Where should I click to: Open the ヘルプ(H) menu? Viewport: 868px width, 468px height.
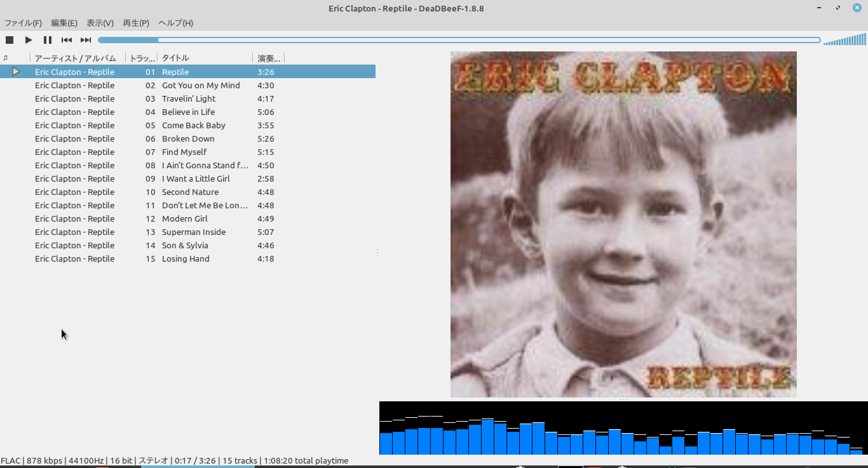(x=175, y=23)
